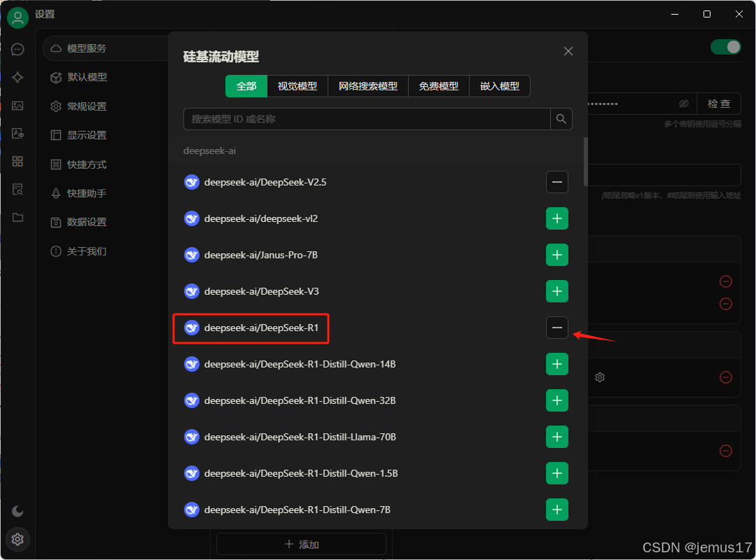The width and height of the screenshot is (756, 560).
Task: Click the model settings gear in background panel
Action: click(x=600, y=377)
